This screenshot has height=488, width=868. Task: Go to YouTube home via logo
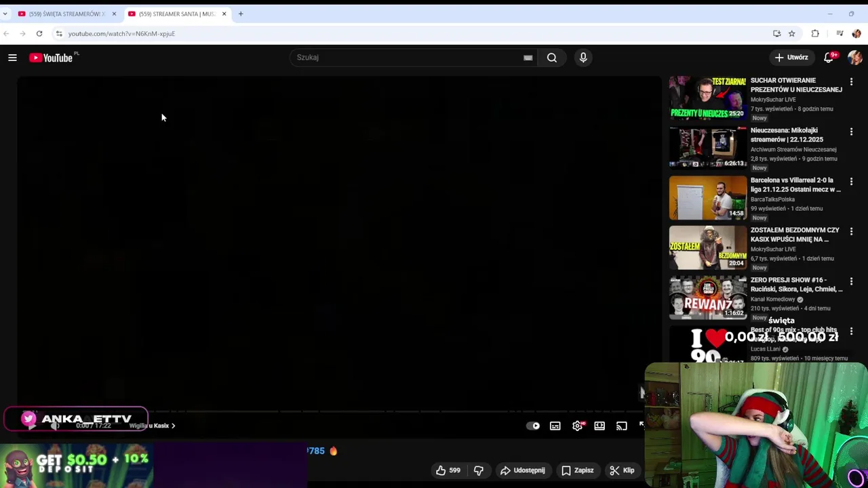click(x=51, y=58)
